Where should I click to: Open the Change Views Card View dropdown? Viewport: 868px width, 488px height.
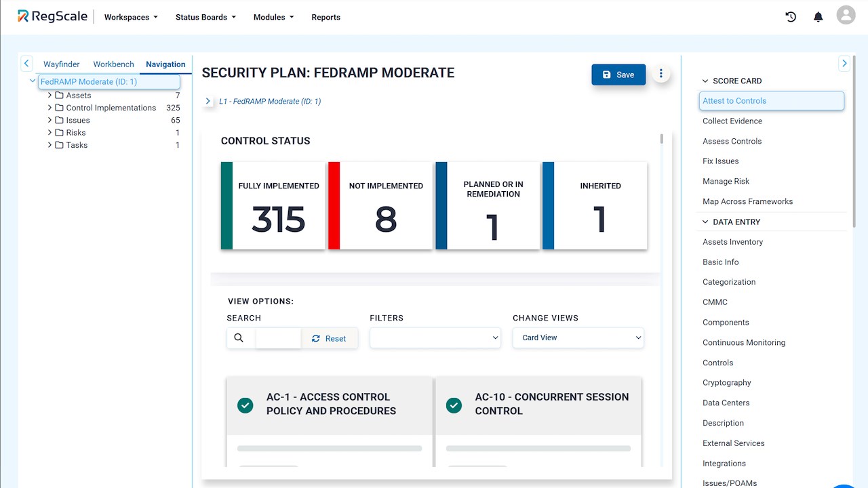[x=578, y=338]
